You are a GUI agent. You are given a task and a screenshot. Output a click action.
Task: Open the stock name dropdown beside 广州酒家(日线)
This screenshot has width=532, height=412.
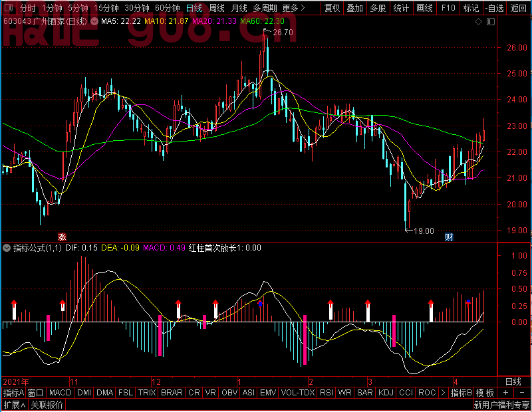[x=94, y=22]
